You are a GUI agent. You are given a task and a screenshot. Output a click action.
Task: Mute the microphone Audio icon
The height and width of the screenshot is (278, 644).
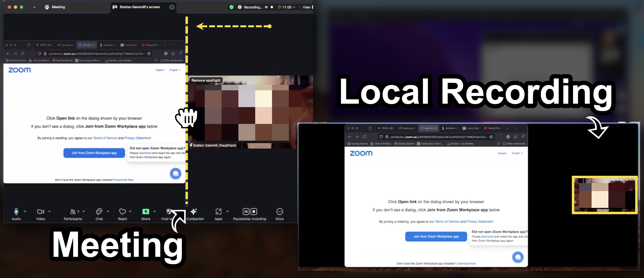click(16, 212)
